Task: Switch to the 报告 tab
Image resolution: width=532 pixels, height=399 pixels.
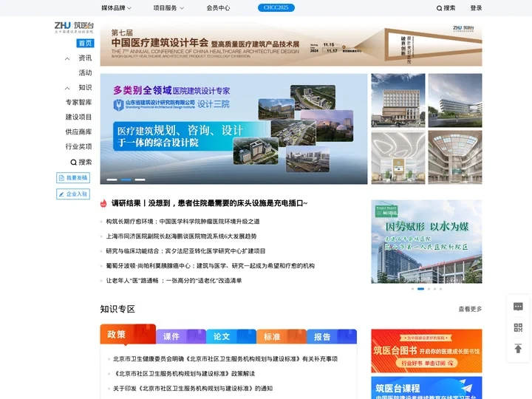Action: [332, 337]
